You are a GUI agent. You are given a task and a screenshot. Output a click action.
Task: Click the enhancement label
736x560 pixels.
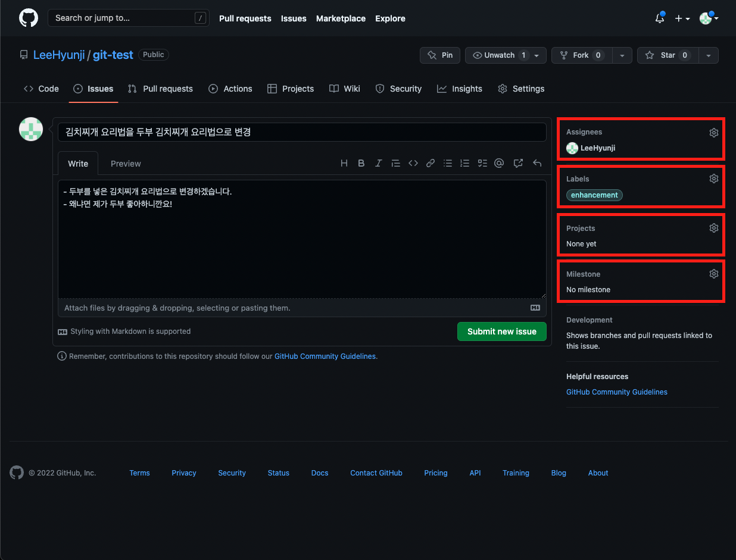pyautogui.click(x=594, y=195)
